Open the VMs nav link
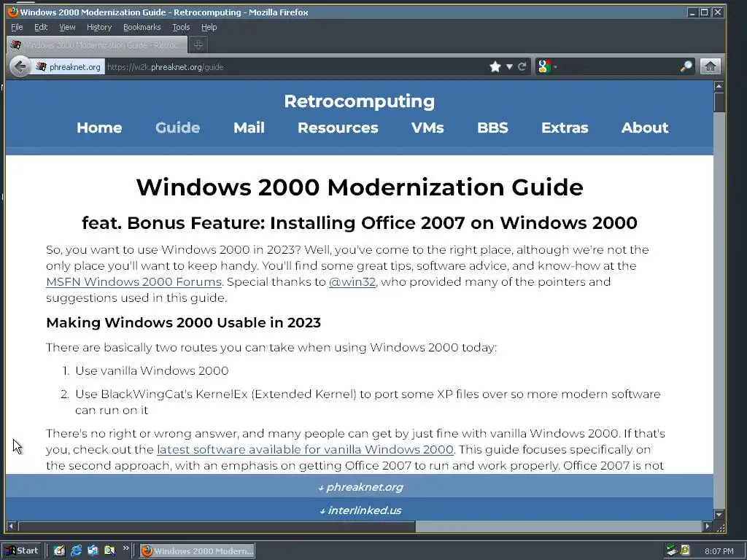 pyautogui.click(x=427, y=128)
